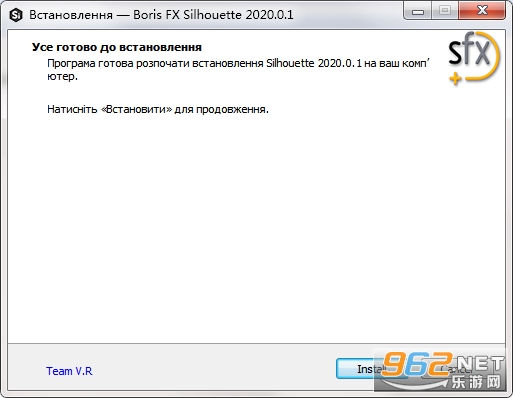Click the yellow plus on the sfx logo

(455, 79)
